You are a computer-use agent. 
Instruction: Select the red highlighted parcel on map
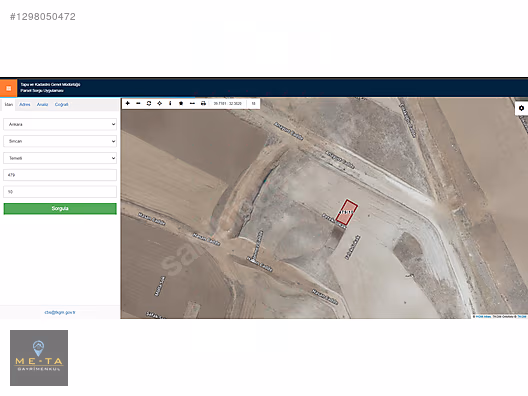pyautogui.click(x=346, y=212)
